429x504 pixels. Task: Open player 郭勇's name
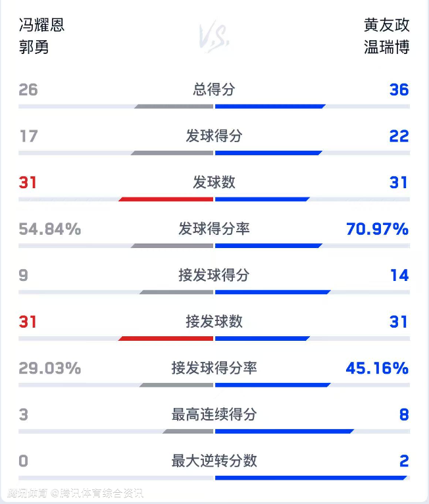34,48
